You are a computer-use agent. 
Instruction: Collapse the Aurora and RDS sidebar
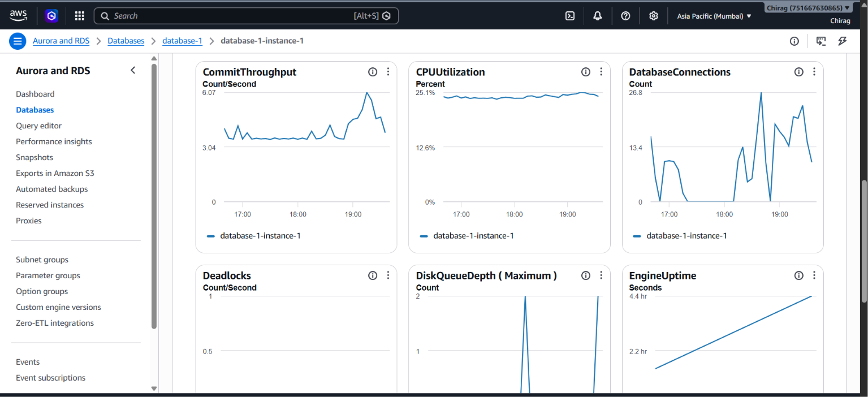[x=133, y=71]
